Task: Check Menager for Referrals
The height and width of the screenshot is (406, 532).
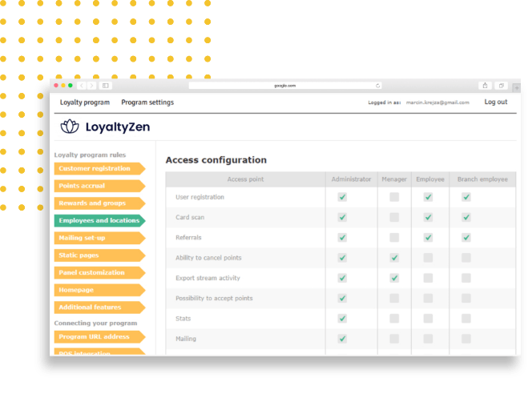Action: (394, 238)
